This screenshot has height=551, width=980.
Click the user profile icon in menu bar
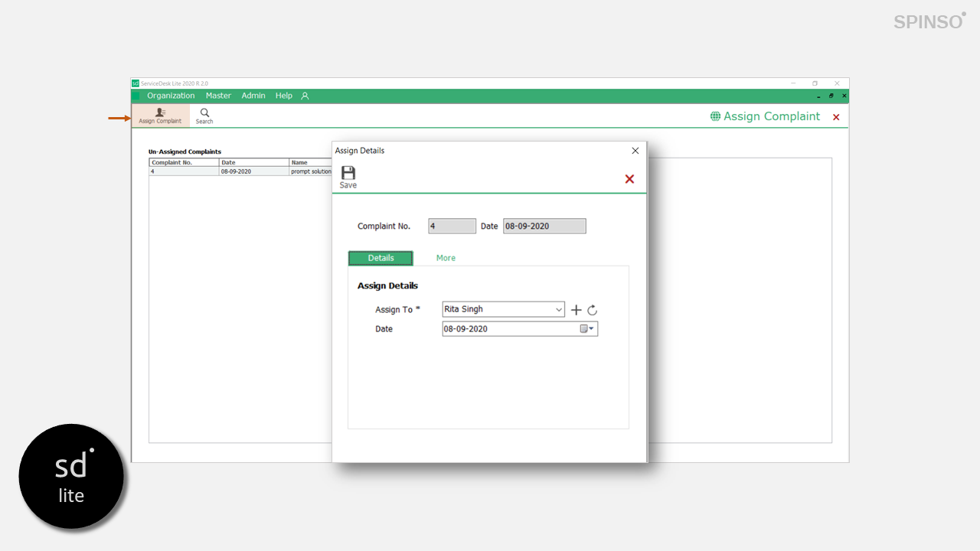(305, 96)
